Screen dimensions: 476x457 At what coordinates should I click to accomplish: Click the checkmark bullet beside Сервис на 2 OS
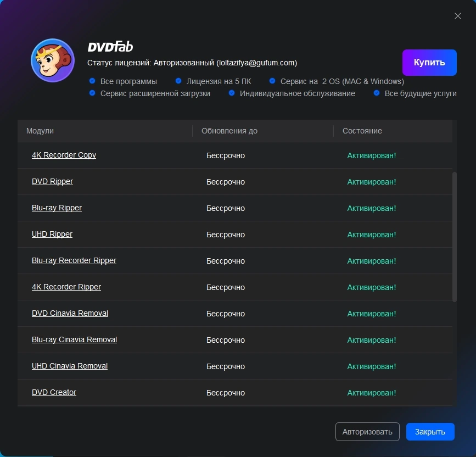tap(272, 81)
